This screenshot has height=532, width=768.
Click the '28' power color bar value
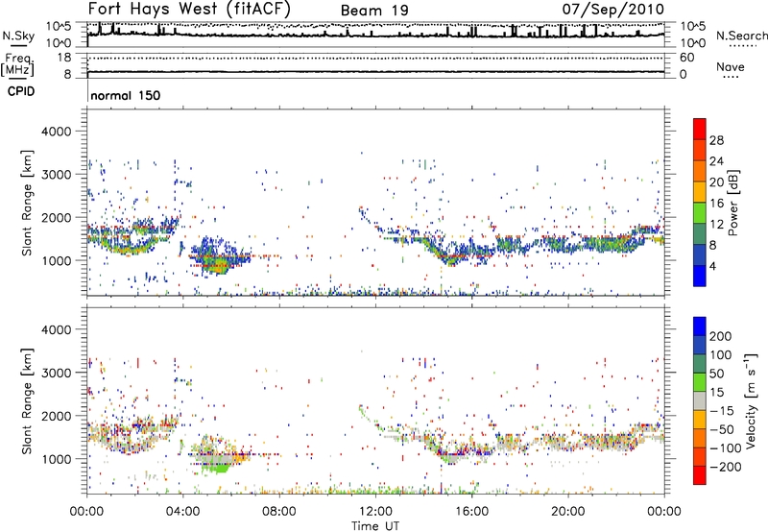coord(716,140)
